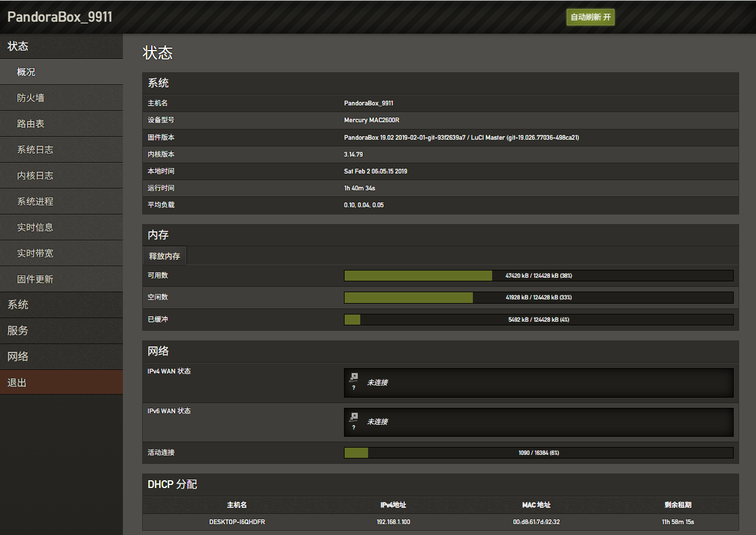Open the 内核日志 kernel log page

point(61,176)
